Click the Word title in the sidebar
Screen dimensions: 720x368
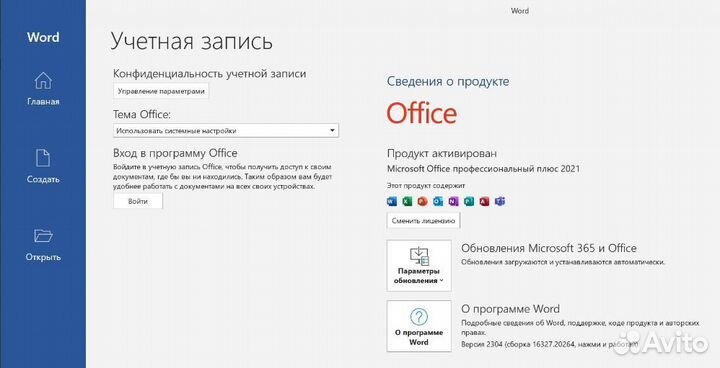[x=43, y=37]
